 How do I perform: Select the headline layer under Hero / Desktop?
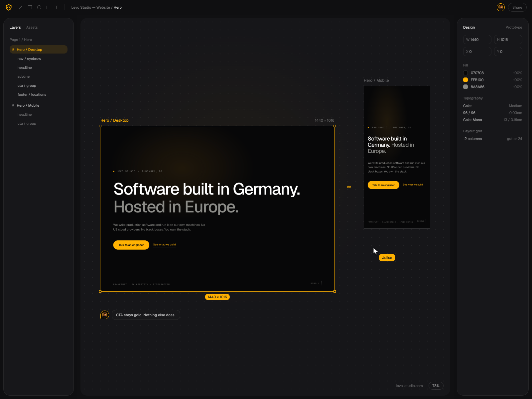tap(39, 67)
